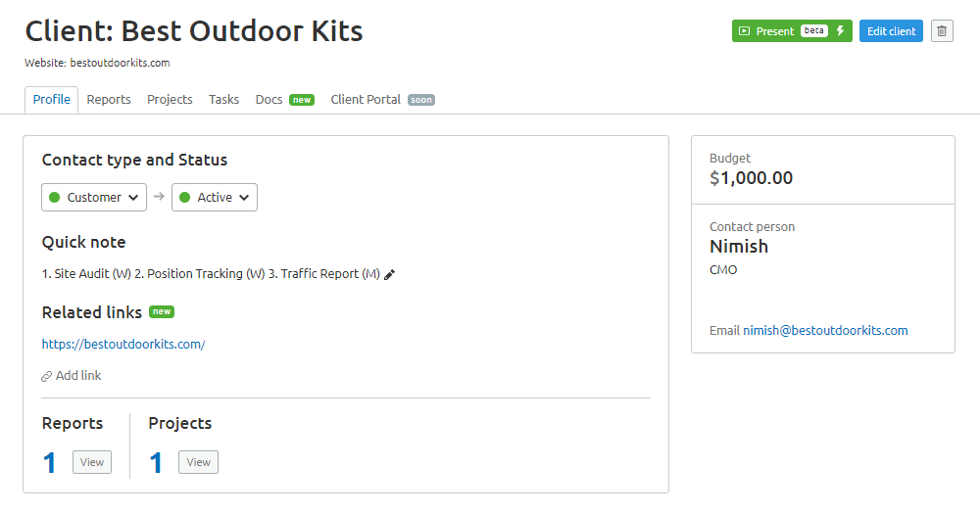Screen dimensions: 980x514
Task: Click the lightning bolt icon on Present
Action: coord(840,30)
